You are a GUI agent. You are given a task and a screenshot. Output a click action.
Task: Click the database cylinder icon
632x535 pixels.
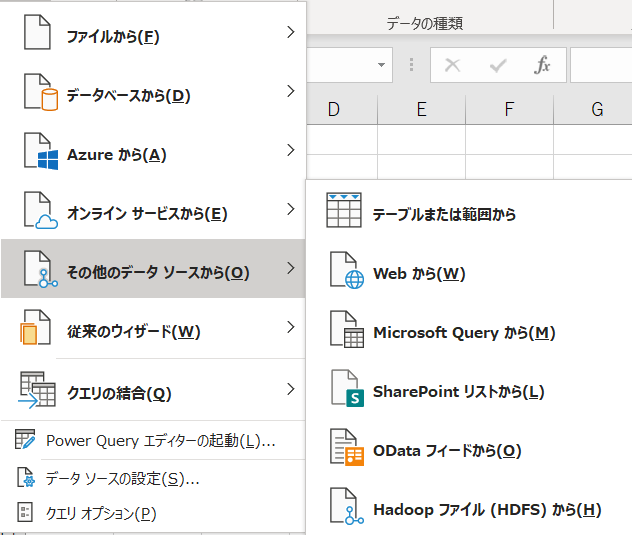point(49,100)
